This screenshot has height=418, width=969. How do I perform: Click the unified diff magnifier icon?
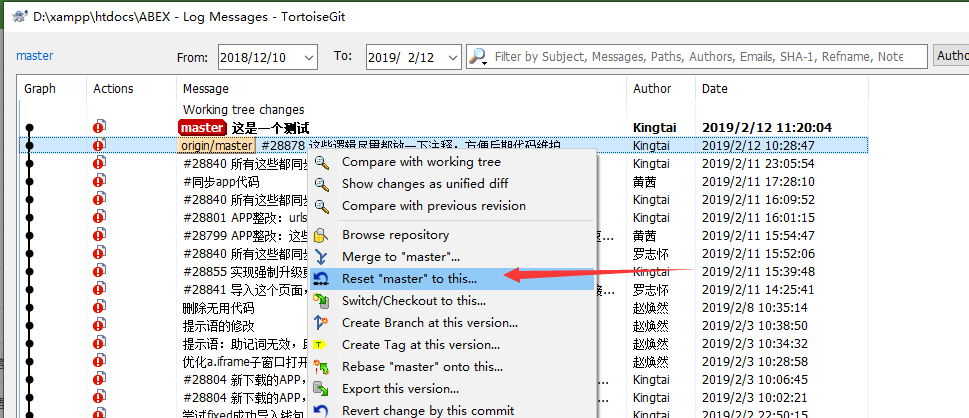(321, 184)
